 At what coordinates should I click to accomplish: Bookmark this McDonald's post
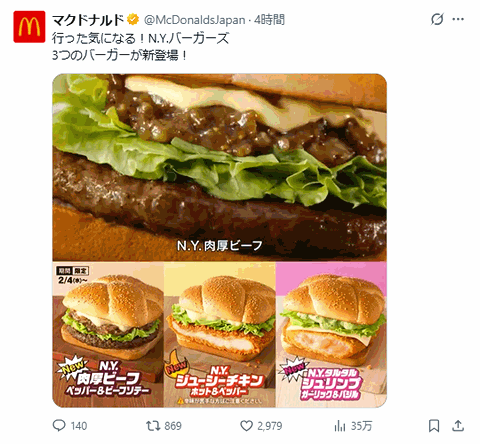pyautogui.click(x=434, y=426)
